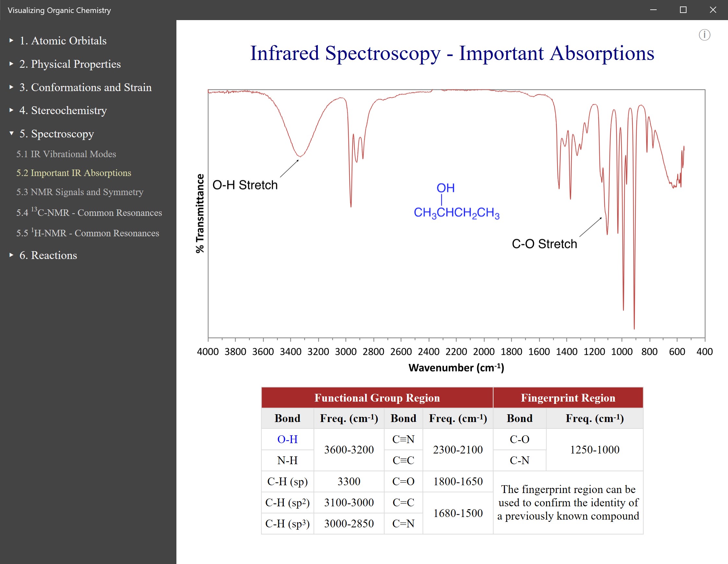The height and width of the screenshot is (564, 728).
Task: Expand the Conformations and Strain arrow
Action: tap(11, 87)
